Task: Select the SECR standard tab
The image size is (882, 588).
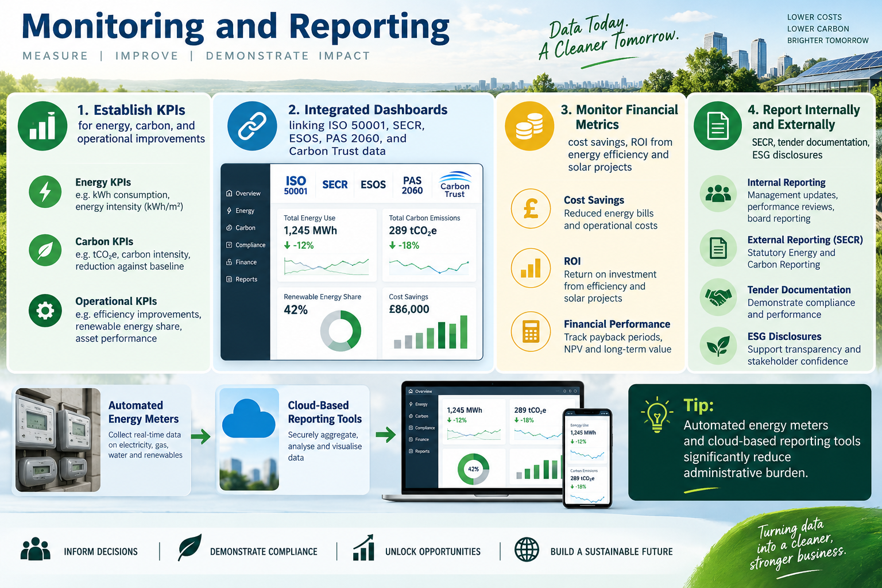Action: tap(335, 185)
